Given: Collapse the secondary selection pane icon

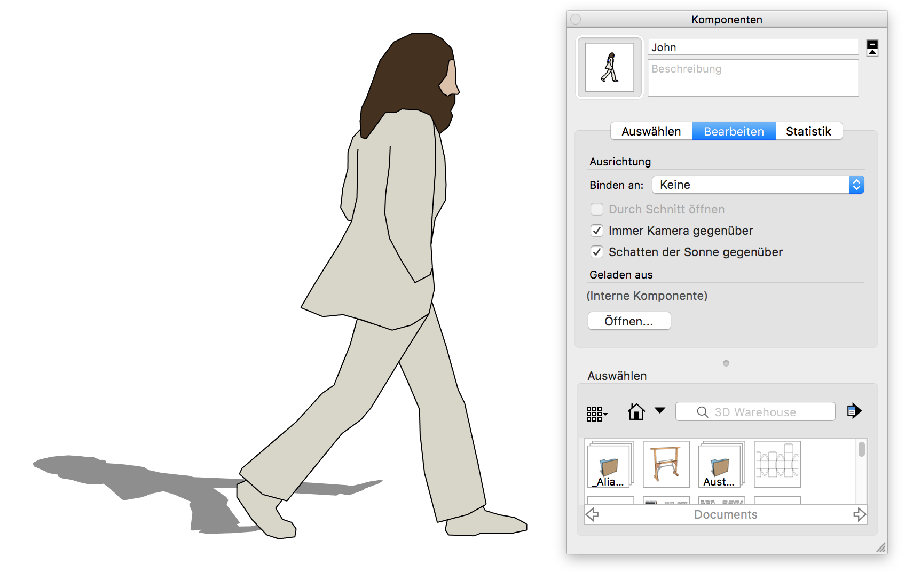Looking at the screenshot, I should click(872, 48).
